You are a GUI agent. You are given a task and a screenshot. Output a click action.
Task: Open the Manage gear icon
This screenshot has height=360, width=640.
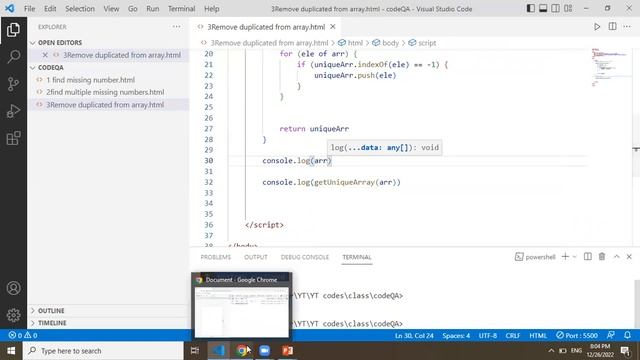tap(13, 315)
